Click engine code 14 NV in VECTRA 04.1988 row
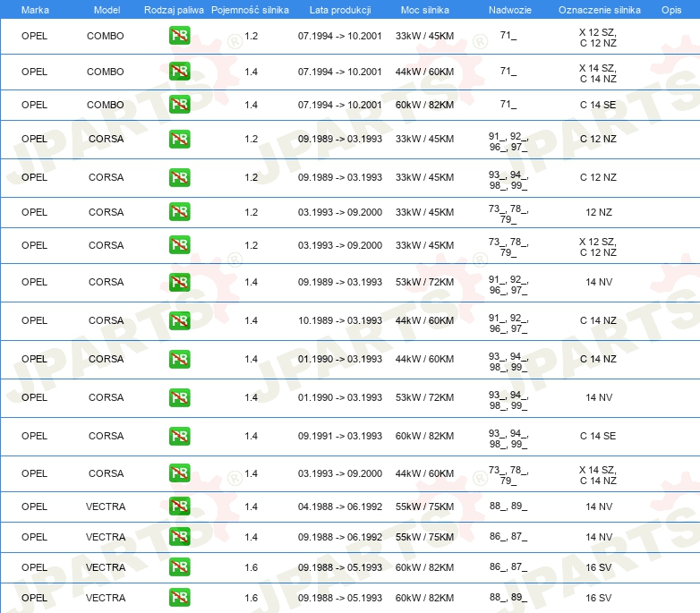The height and width of the screenshot is (613, 700). 599,507
